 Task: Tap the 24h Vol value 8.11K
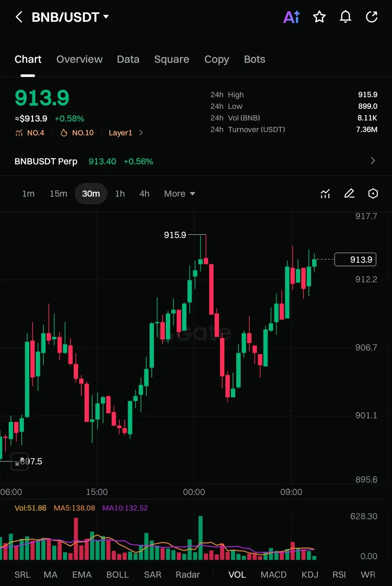tap(367, 118)
